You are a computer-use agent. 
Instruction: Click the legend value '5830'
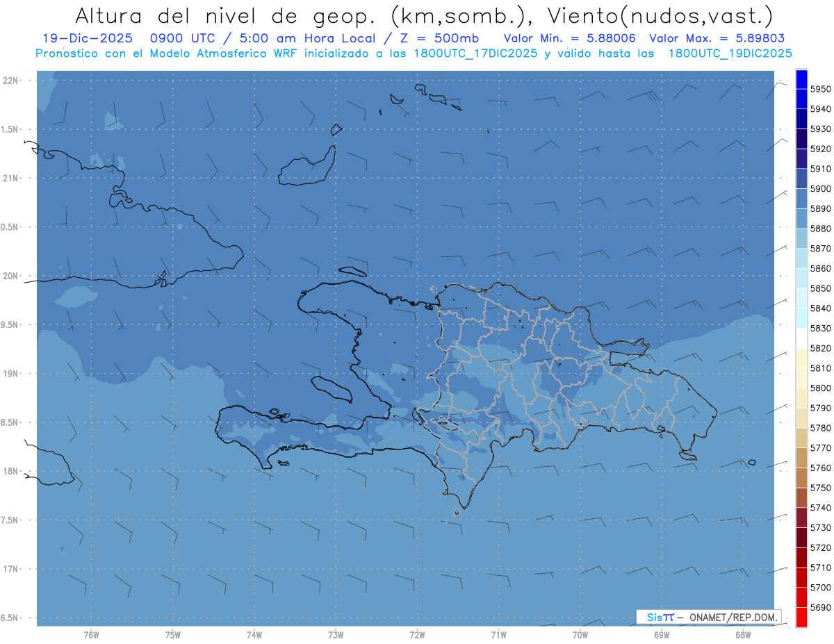821,329
